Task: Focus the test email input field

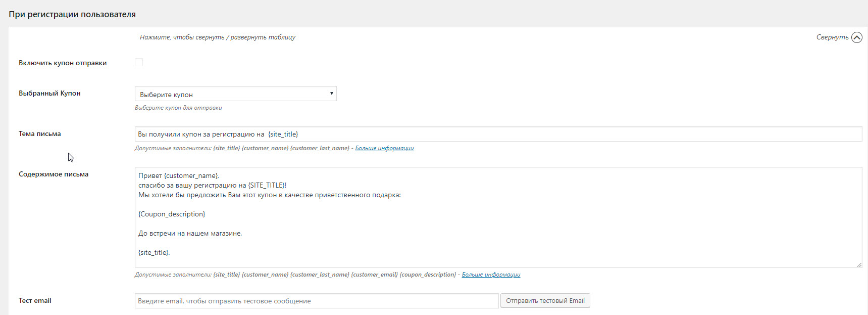Action: point(316,301)
